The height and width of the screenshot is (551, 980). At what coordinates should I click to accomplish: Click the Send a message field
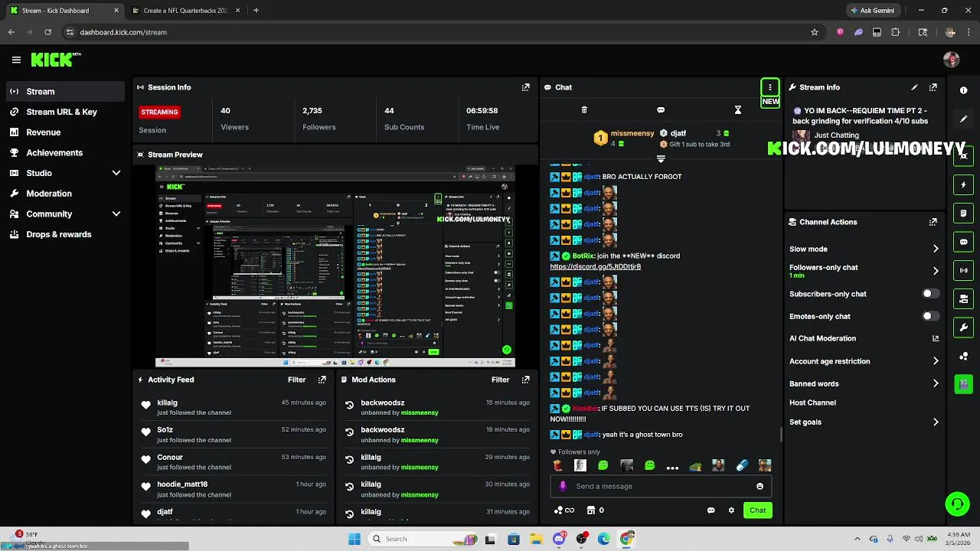click(x=662, y=486)
